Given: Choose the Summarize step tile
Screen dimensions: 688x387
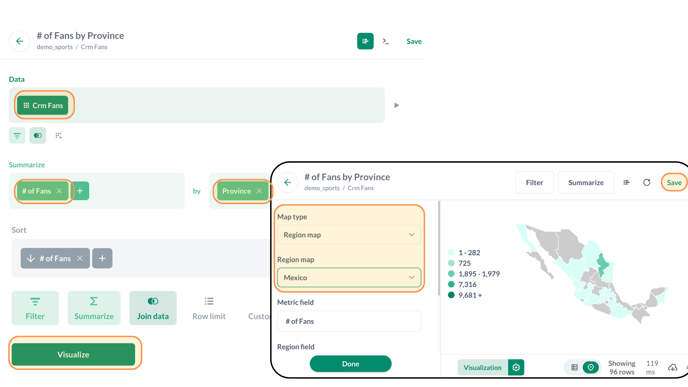Looking at the screenshot, I should 94,308.
